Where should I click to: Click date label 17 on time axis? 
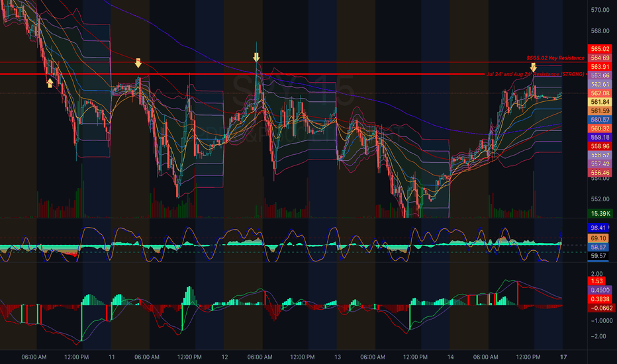point(563,357)
